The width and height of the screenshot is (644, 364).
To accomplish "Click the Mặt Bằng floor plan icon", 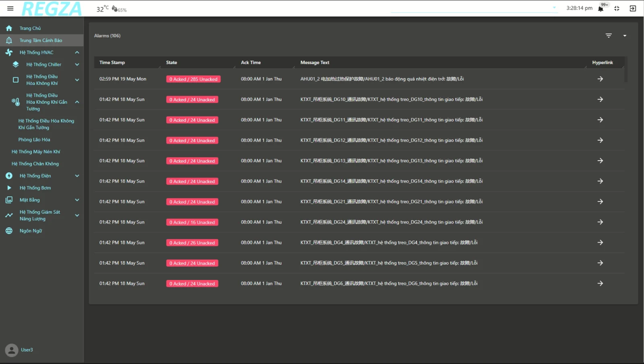I will [9, 200].
